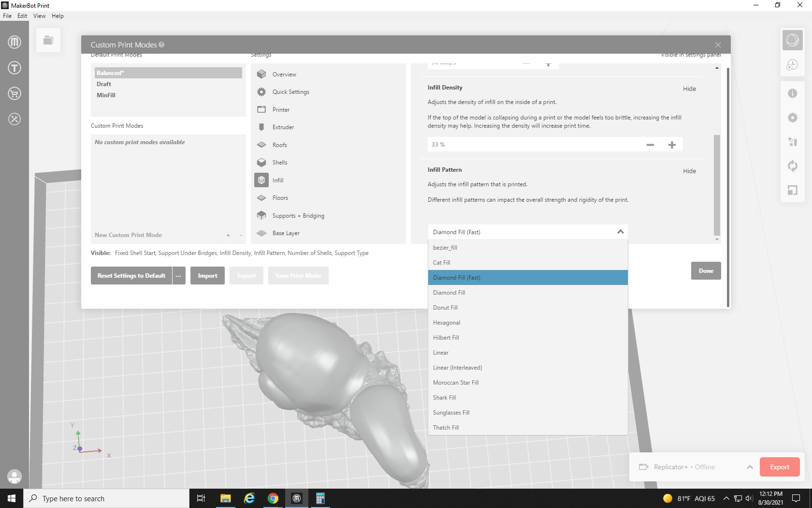
Task: Select the model view icon in right toolbar
Action: pyautogui.click(x=793, y=40)
